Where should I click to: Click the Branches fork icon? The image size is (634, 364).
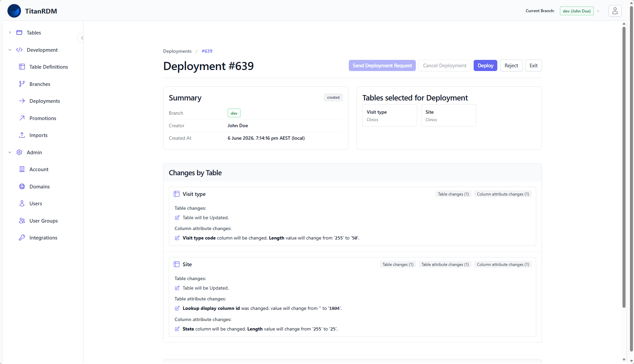click(22, 84)
